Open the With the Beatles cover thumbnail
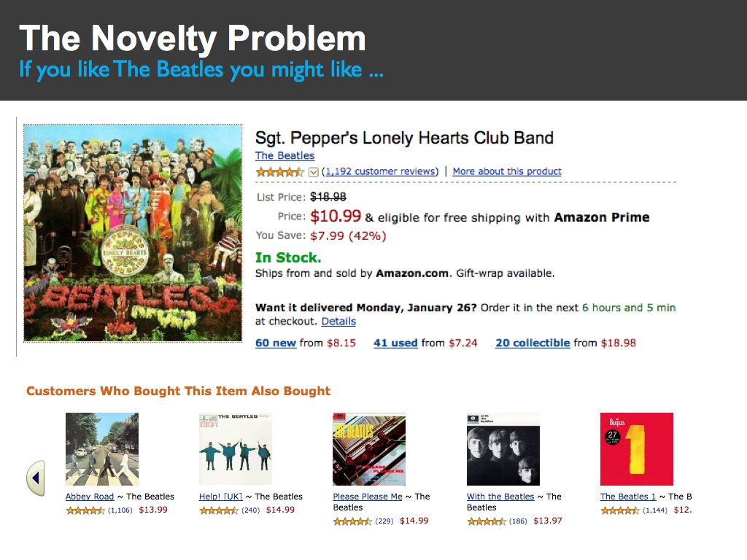This screenshot has width=747, height=560. tap(503, 449)
